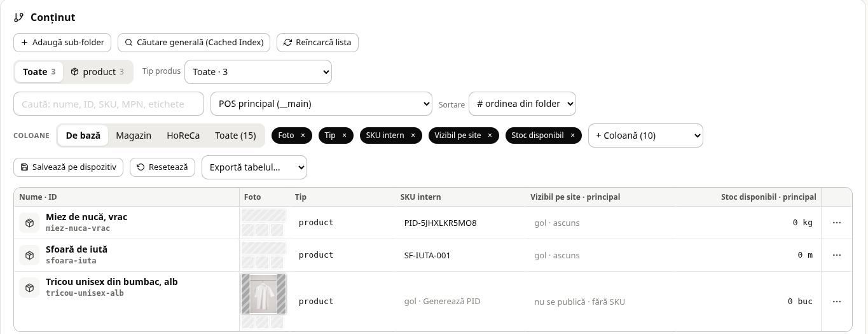Open more actions for Sfoară de iută row

click(837, 255)
